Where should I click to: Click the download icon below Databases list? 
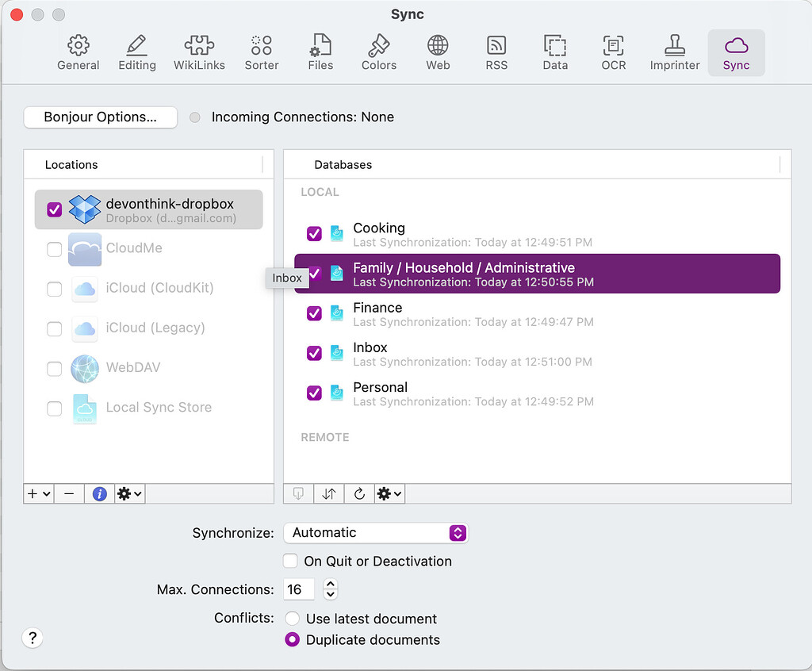click(299, 493)
